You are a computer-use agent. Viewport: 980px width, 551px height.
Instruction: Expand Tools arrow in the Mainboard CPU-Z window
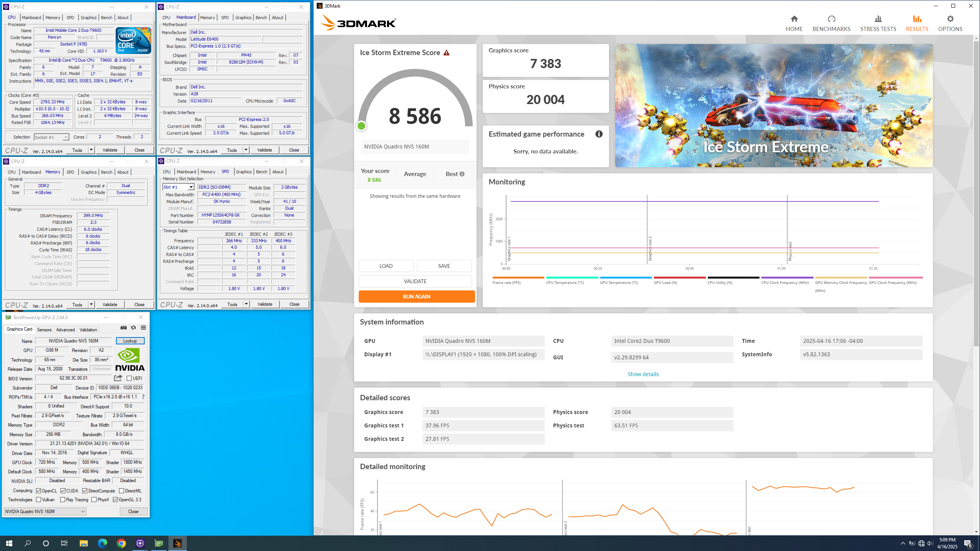(246, 150)
